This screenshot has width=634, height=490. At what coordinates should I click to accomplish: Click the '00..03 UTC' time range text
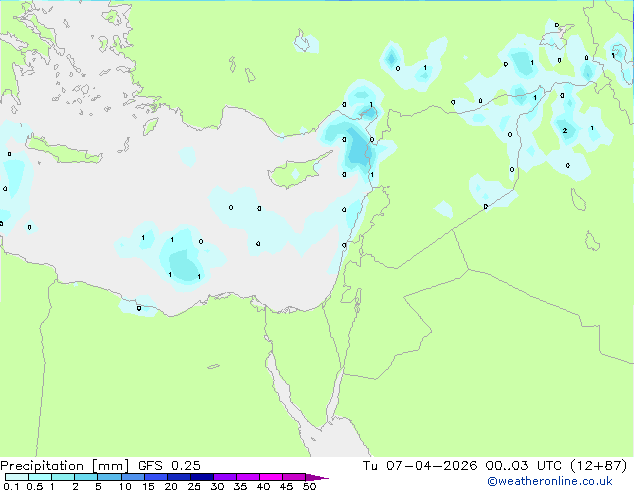pyautogui.click(x=524, y=466)
